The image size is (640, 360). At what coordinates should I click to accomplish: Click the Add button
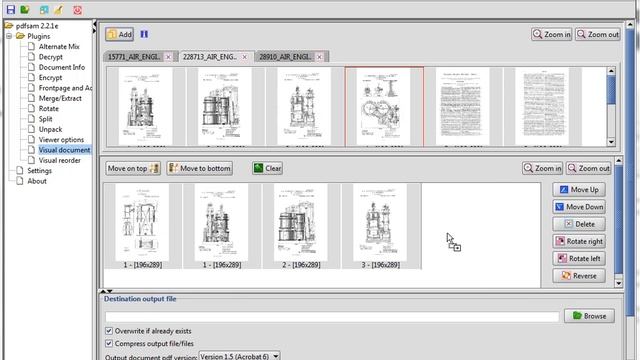[119, 34]
